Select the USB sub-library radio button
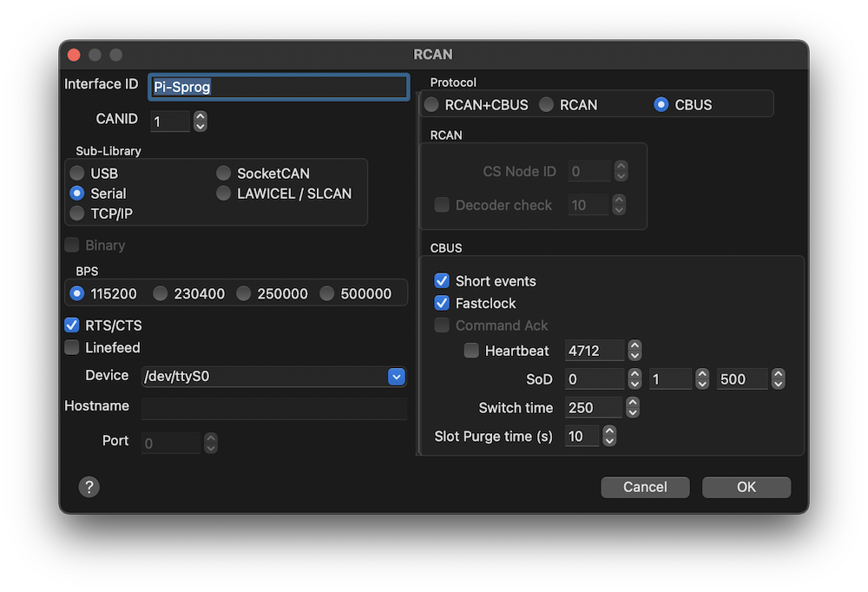This screenshot has height=592, width=868. click(77, 174)
